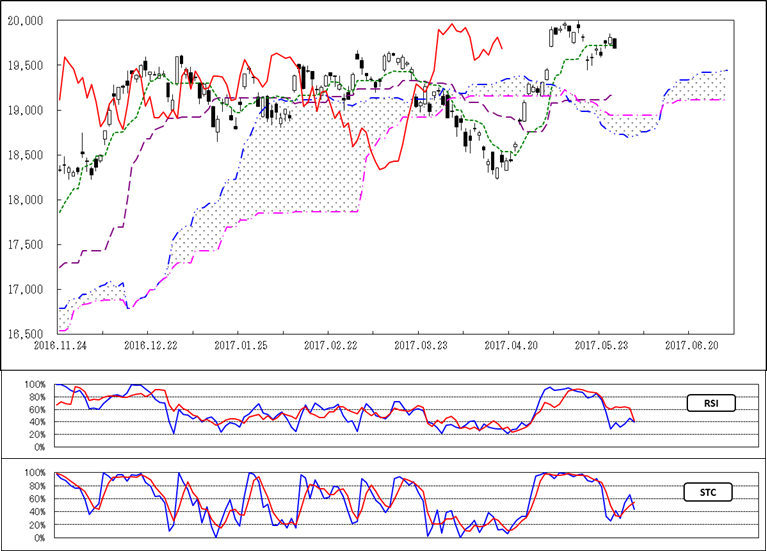Select the 2017.05.23 date label
This screenshot has width=767, height=551.
point(600,344)
